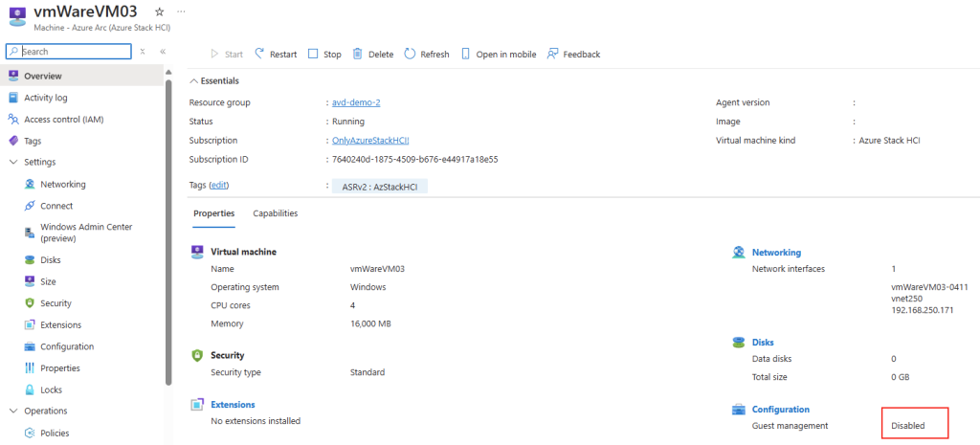980x445 pixels.
Task: Open the Disks heading link in properties
Action: pyautogui.click(x=763, y=343)
